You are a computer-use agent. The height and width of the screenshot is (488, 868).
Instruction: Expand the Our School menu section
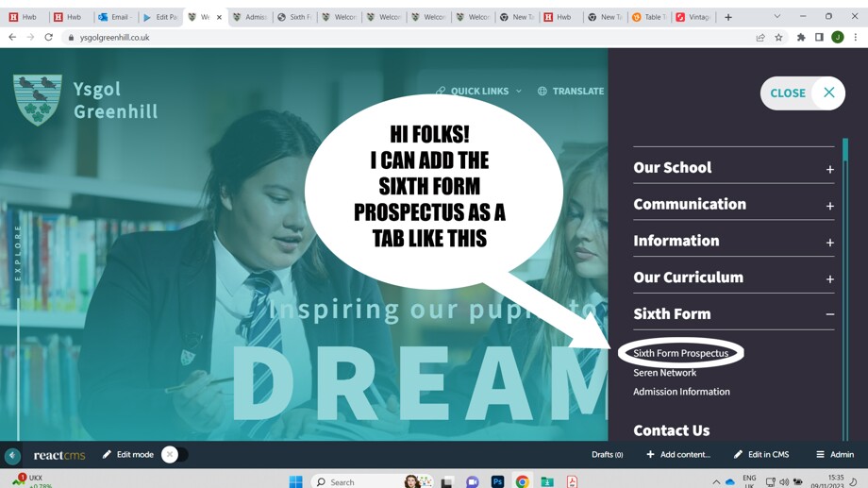pyautogui.click(x=829, y=169)
